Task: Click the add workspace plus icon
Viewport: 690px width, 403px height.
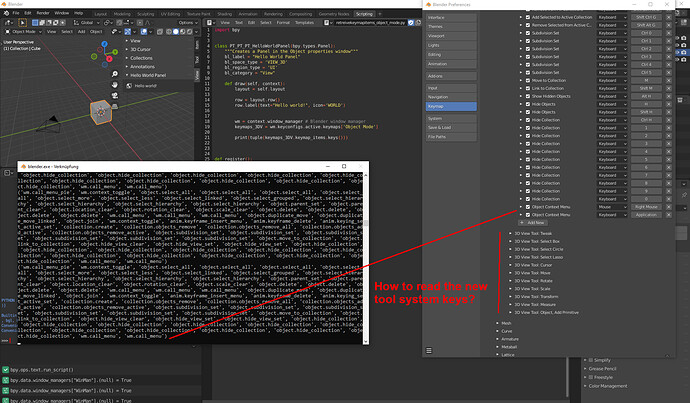Action: pos(379,14)
